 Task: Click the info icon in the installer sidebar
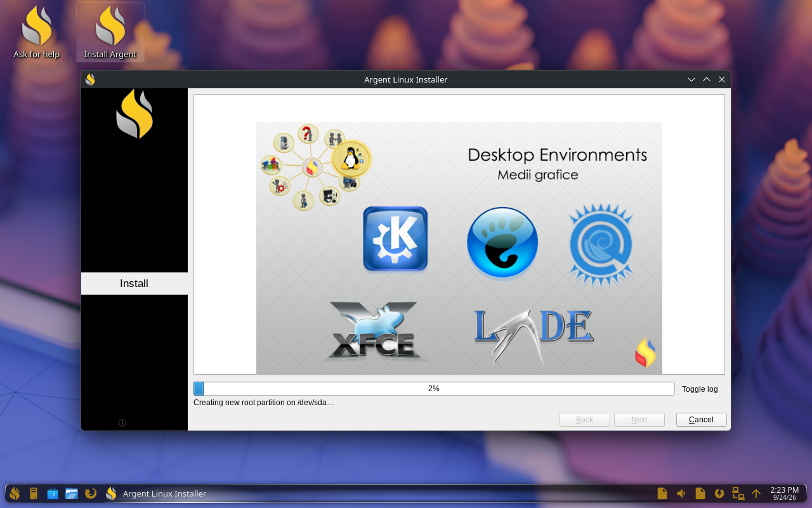122,423
